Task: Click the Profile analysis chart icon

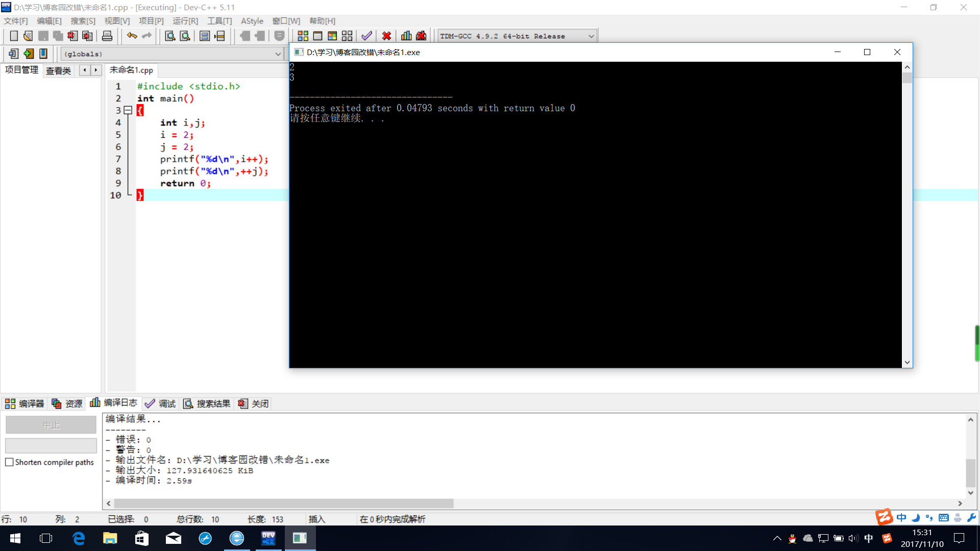Action: (406, 36)
